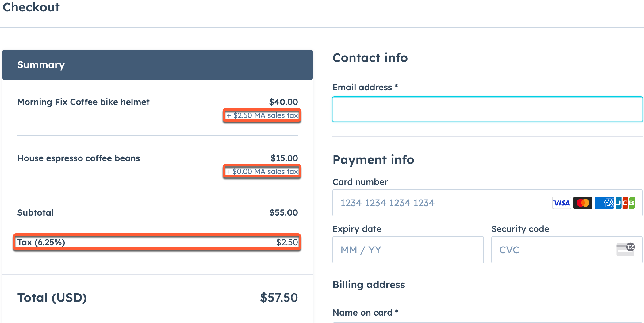Select the House espresso coffee beans item
The image size is (644, 323).
(79, 158)
